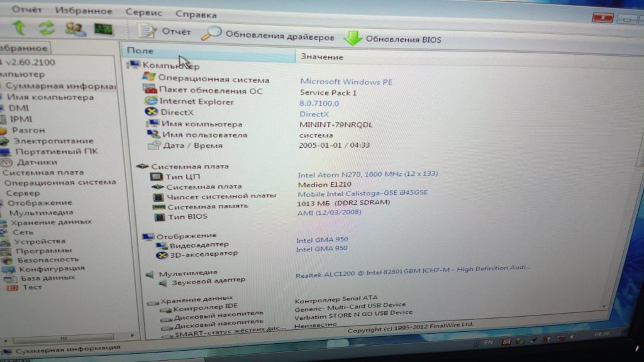This screenshot has width=644, height=362.
Task: Click the AMI (12/03/2008) BIOS link
Action: [x=330, y=212]
